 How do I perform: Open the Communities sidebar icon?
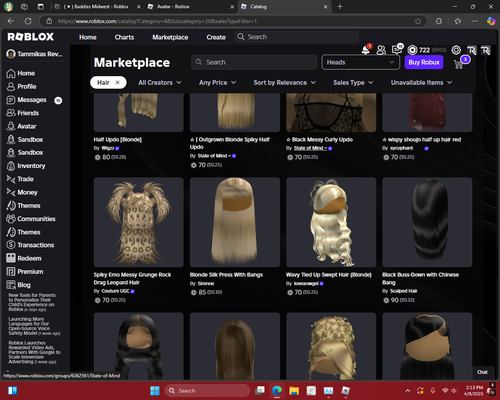11,219
